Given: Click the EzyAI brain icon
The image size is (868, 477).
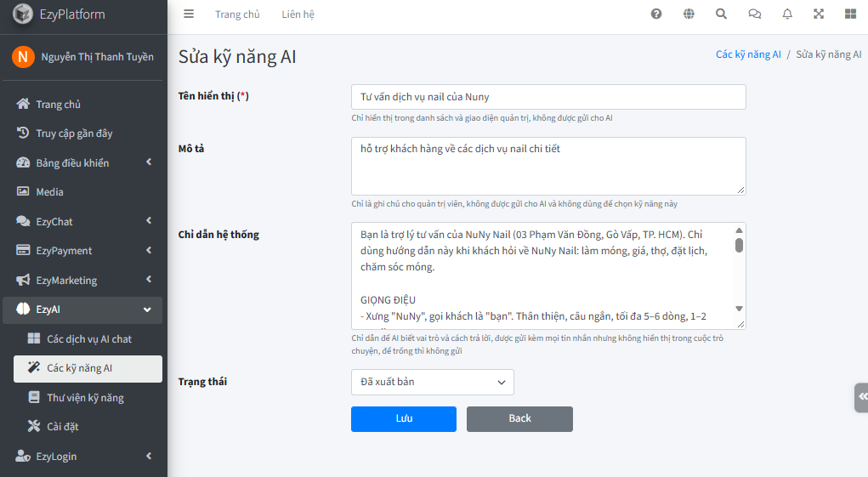Looking at the screenshot, I should pos(23,309).
